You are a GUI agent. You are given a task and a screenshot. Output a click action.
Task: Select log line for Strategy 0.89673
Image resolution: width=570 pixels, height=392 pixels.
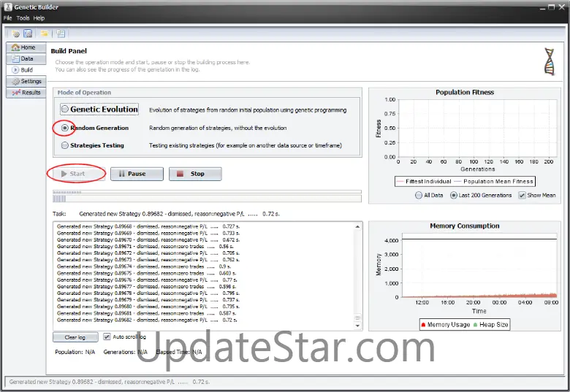148,260
